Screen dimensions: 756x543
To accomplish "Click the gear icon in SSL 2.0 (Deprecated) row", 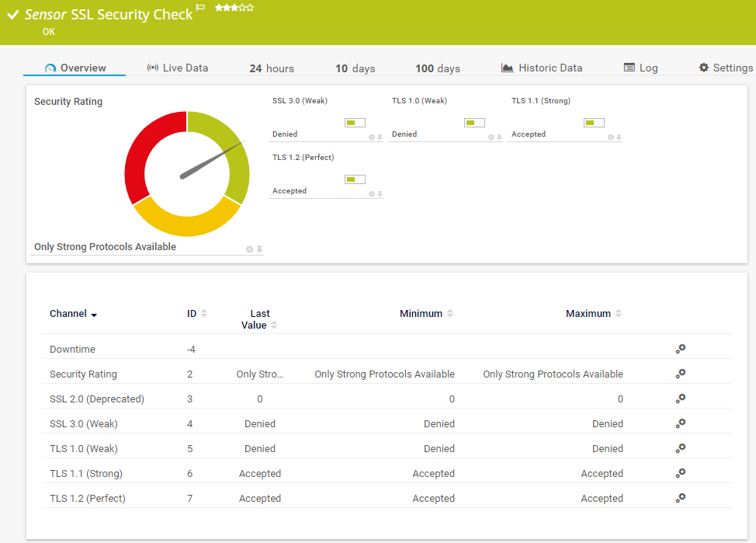I will 680,399.
